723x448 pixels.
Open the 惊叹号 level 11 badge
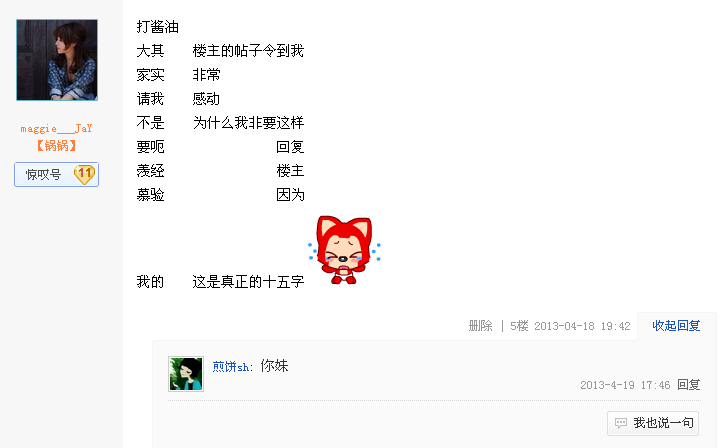click(x=56, y=174)
